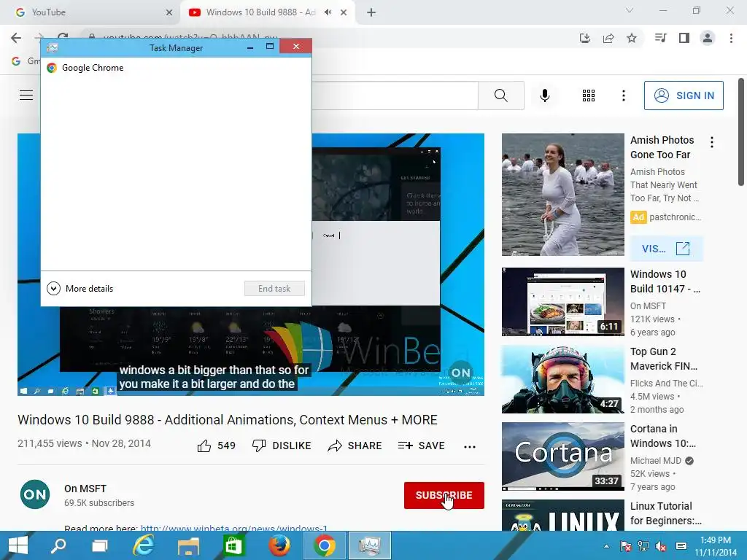Open the network tray icon

coord(643,546)
